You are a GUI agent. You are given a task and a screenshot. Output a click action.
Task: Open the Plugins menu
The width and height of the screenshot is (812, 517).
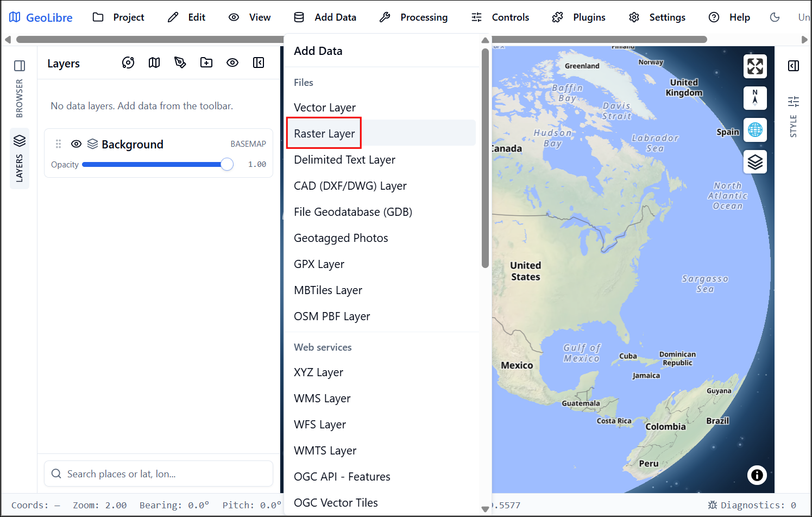point(579,17)
